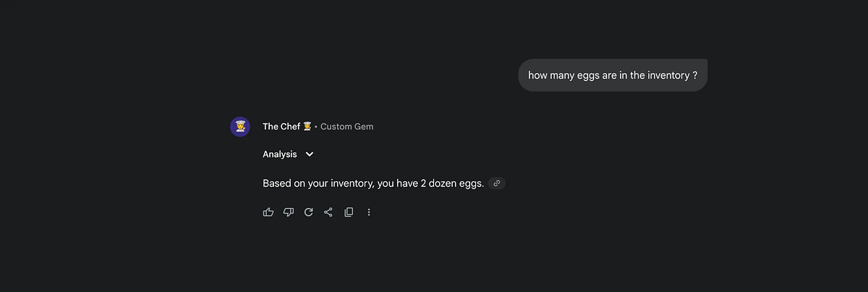
Task: Click the user message bubble about eggs
Action: (613, 75)
